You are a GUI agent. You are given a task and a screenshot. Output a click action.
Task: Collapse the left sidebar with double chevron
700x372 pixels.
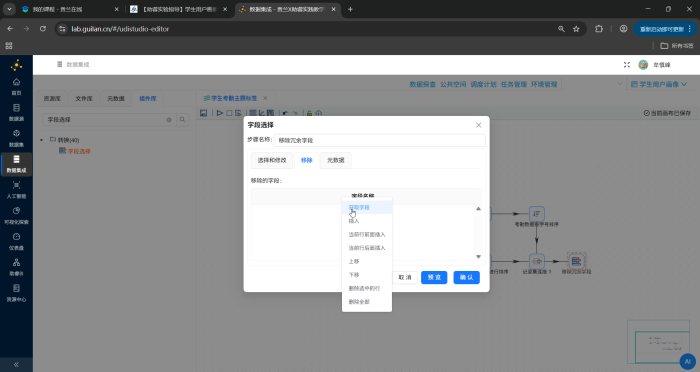16,364
